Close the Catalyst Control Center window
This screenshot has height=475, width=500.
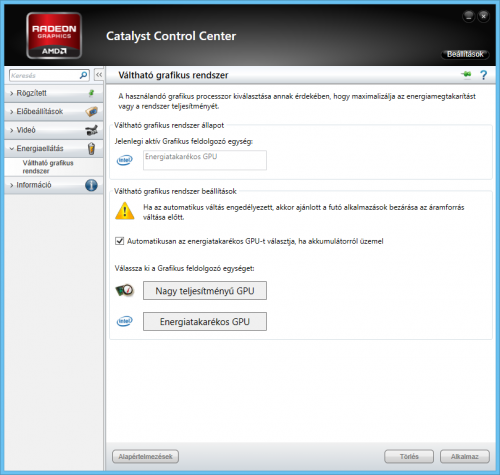click(x=483, y=16)
